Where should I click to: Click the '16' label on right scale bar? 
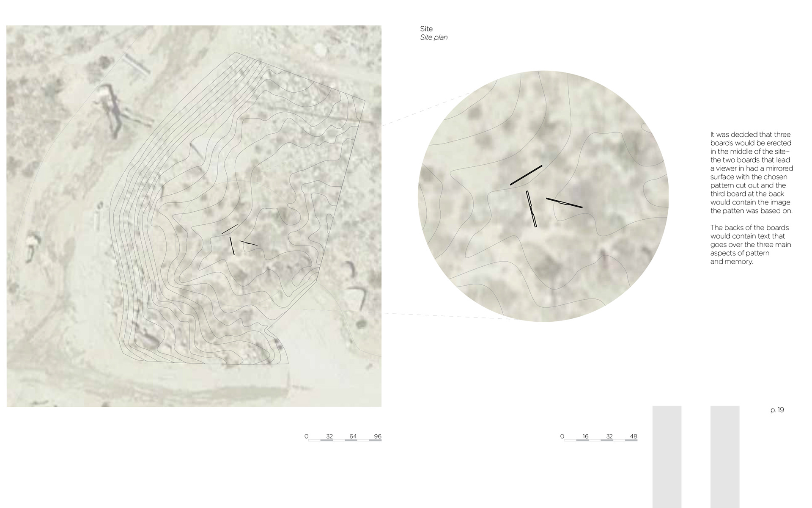pos(585,436)
